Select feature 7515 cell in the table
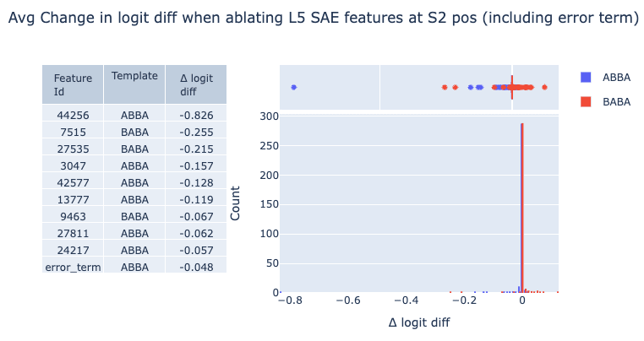Viewport: 644px width, 341px height. pos(73,132)
